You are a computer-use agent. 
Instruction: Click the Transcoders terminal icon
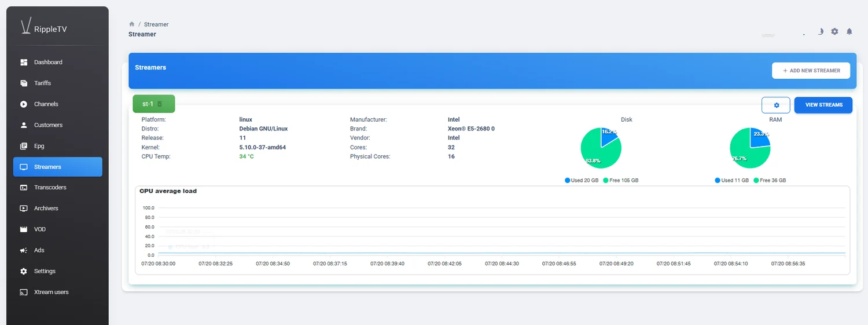point(24,188)
